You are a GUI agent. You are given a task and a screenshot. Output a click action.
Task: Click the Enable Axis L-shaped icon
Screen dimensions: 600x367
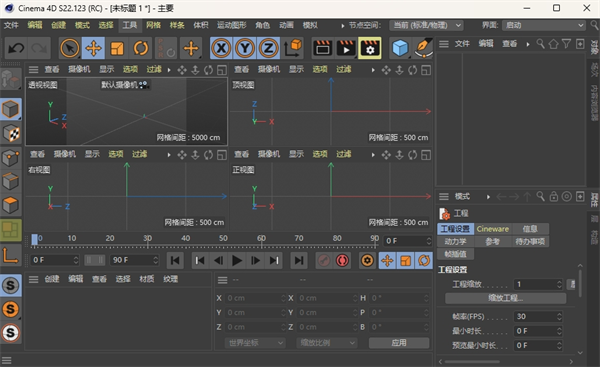(x=11, y=255)
